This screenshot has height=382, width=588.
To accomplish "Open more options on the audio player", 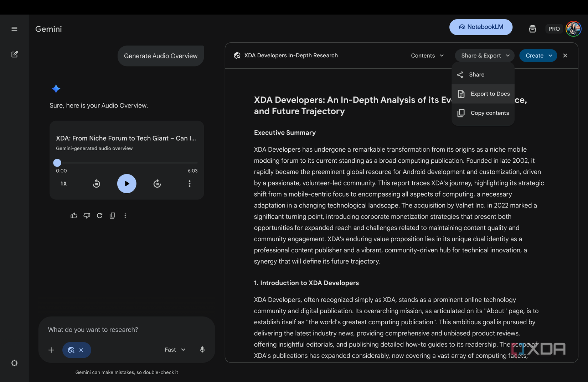I will coord(190,183).
